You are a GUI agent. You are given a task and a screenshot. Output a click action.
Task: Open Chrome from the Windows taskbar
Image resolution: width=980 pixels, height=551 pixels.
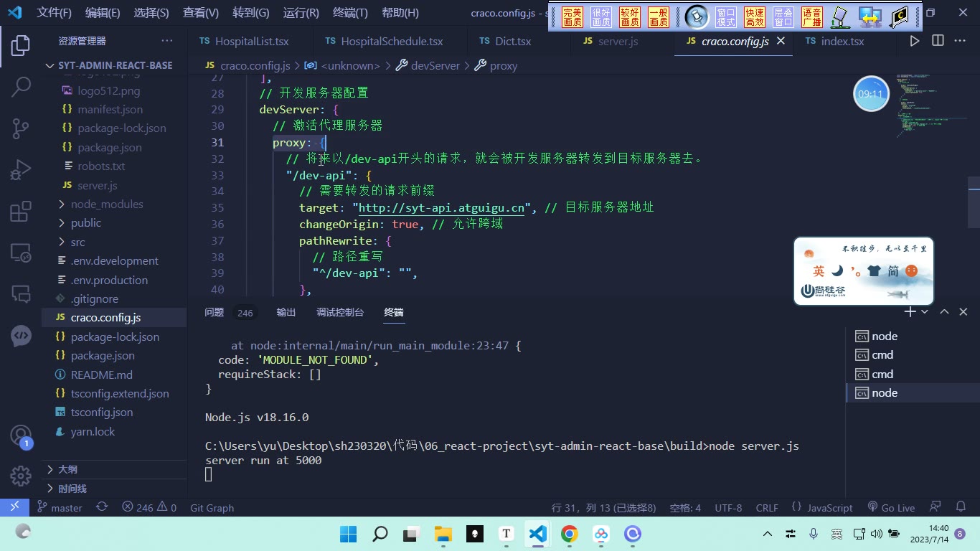point(570,534)
